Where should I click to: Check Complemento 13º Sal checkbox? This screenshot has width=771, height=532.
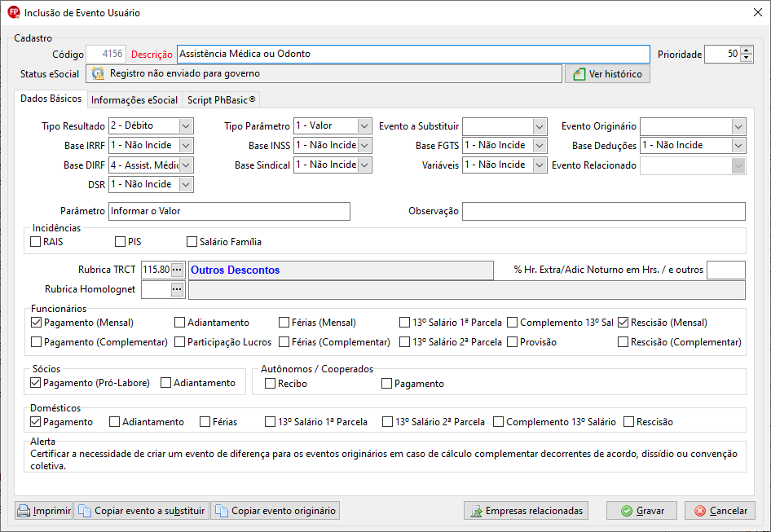coord(513,323)
